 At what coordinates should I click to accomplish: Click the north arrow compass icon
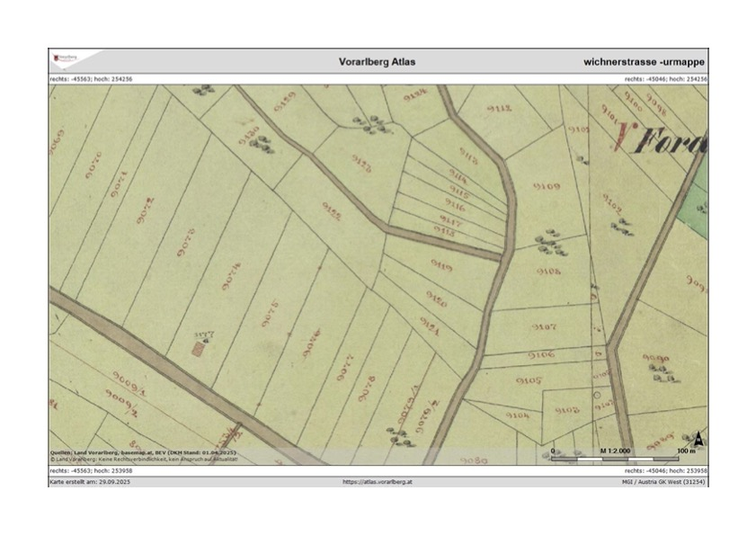coord(699,440)
